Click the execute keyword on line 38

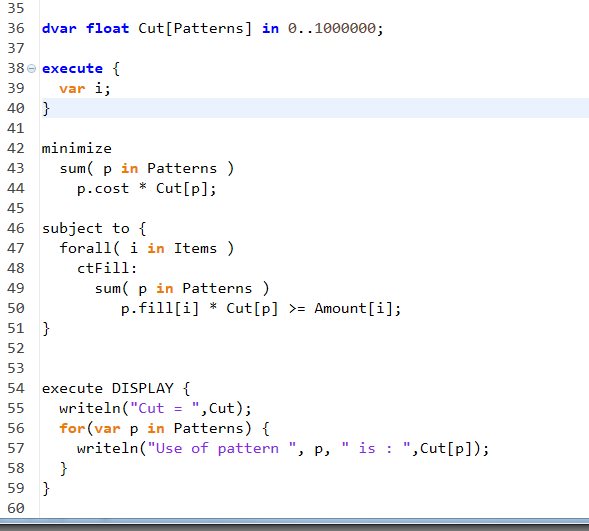tap(72, 68)
